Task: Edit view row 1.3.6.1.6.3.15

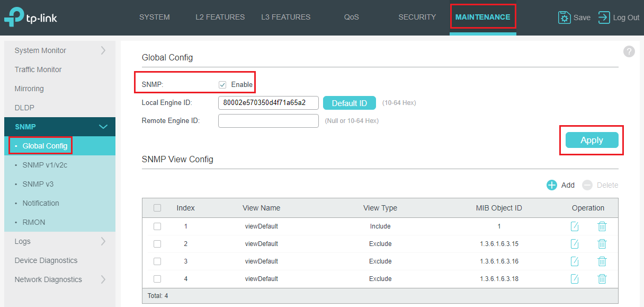Action: click(575, 244)
